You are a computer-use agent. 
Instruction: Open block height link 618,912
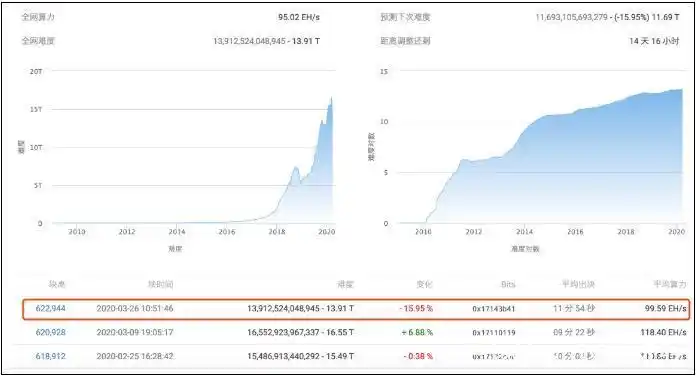click(x=51, y=356)
